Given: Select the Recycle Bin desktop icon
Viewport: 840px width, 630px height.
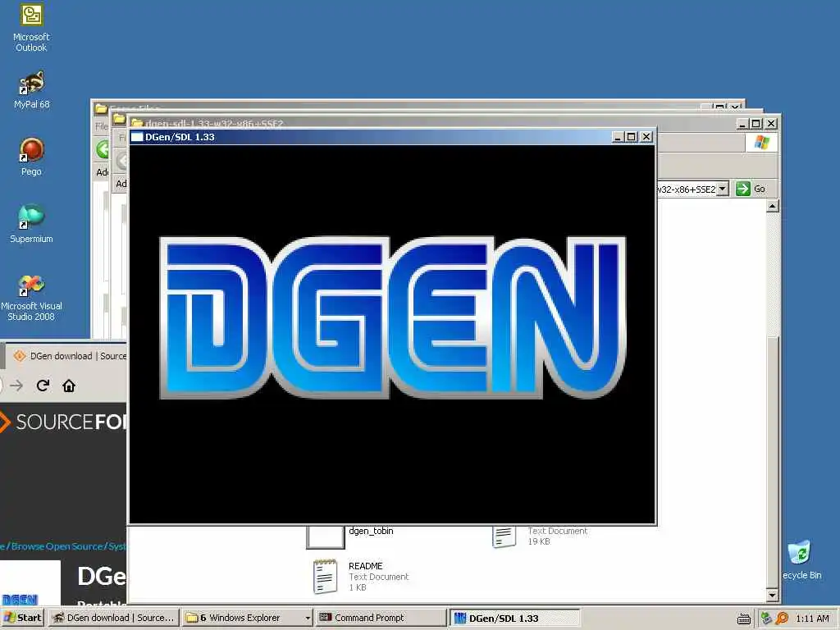Looking at the screenshot, I should click(801, 560).
